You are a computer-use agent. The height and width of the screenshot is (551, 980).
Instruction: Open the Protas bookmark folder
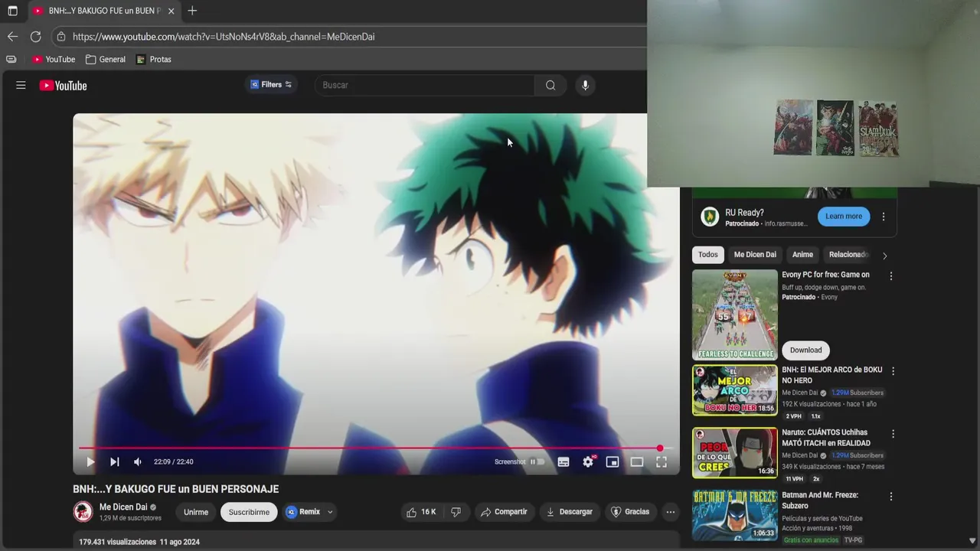(x=154, y=59)
